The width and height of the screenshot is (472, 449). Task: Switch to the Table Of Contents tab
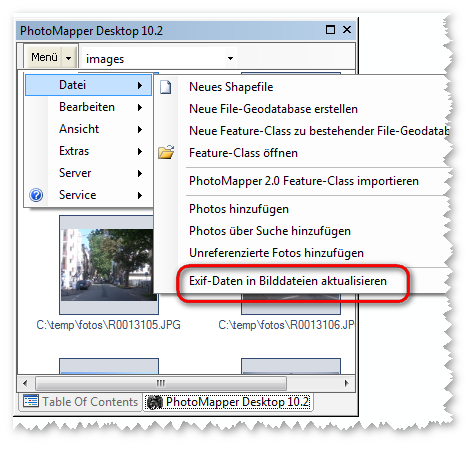(81, 402)
